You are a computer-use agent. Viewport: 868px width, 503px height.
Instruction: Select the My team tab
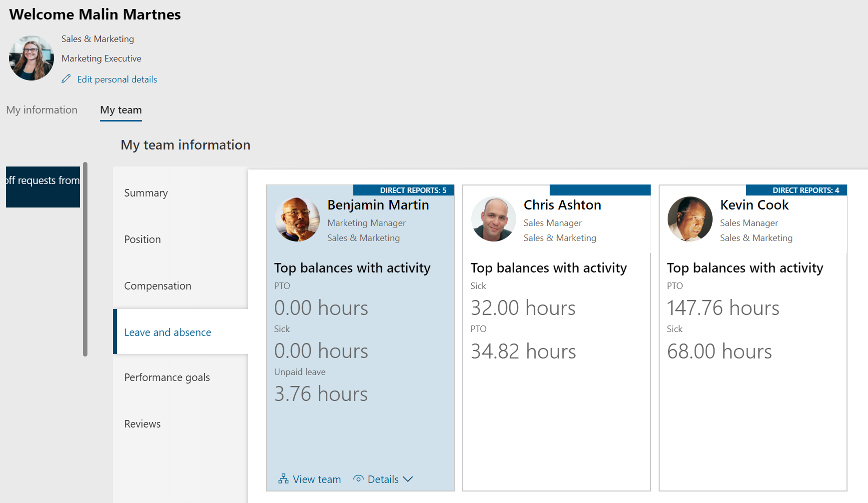[x=120, y=110]
